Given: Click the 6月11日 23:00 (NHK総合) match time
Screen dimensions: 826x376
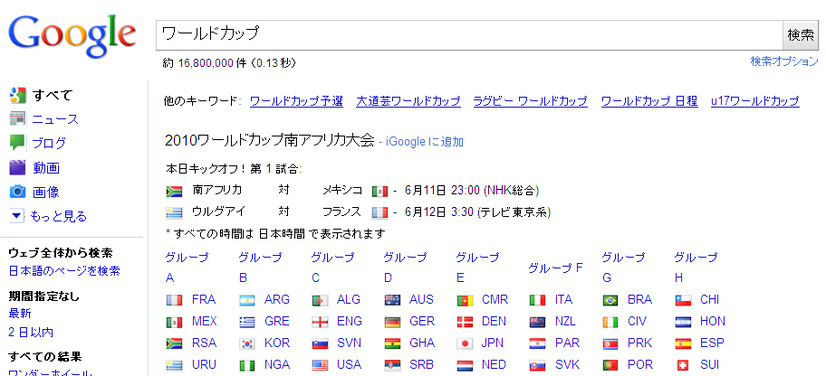Looking at the screenshot, I should [x=471, y=190].
